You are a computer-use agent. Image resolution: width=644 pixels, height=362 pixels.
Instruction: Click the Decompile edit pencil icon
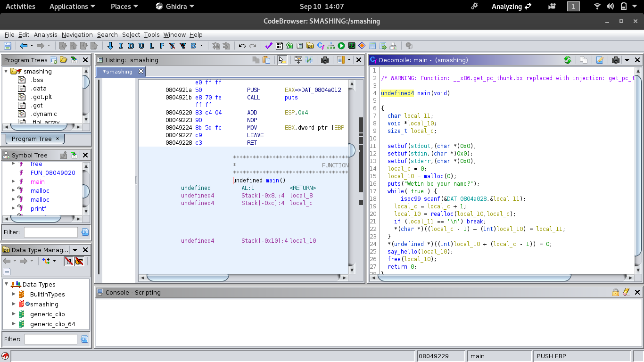600,60
